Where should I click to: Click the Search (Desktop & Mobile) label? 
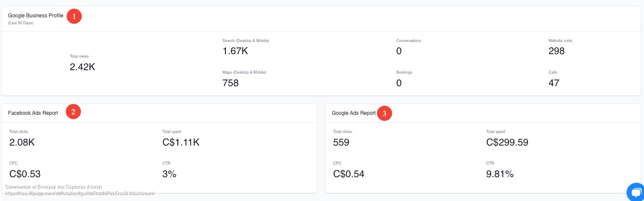coord(246,41)
